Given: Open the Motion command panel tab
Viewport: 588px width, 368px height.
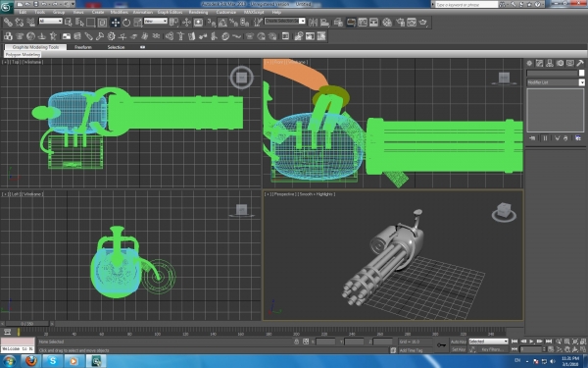Looking at the screenshot, I should (x=560, y=63).
